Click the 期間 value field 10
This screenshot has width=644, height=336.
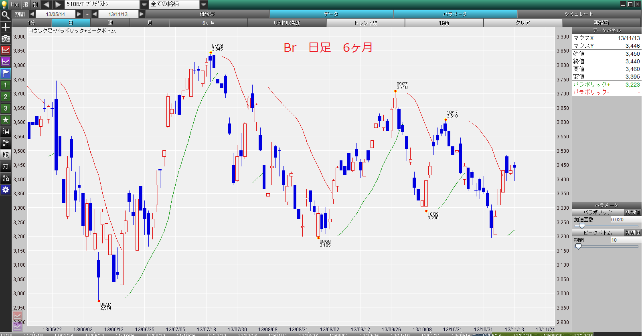pos(625,240)
